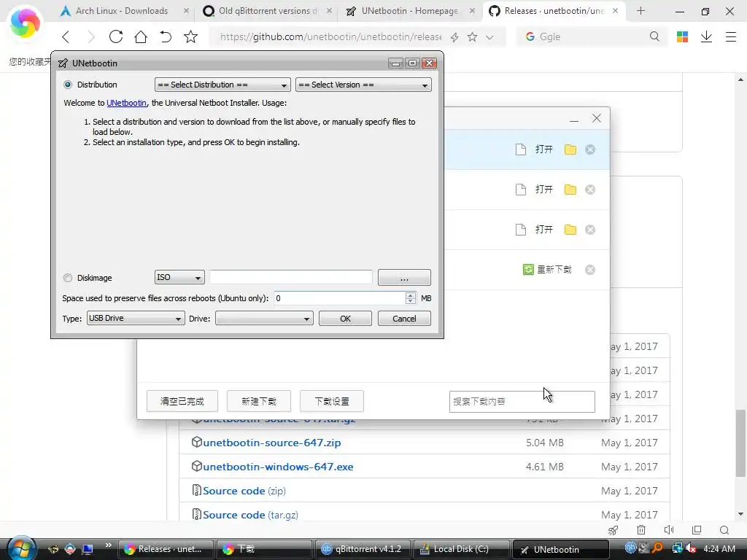Screen dimensions: 747x560
Task: Click 重新下载 for the fourth download
Action: pyautogui.click(x=554, y=270)
